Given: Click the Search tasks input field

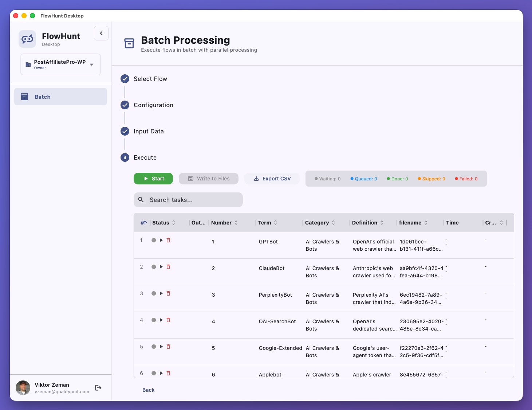Looking at the screenshot, I should [x=193, y=200].
